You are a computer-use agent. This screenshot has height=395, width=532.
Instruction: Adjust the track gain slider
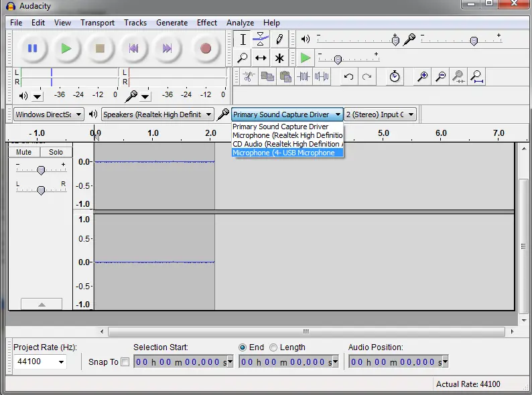pos(41,170)
